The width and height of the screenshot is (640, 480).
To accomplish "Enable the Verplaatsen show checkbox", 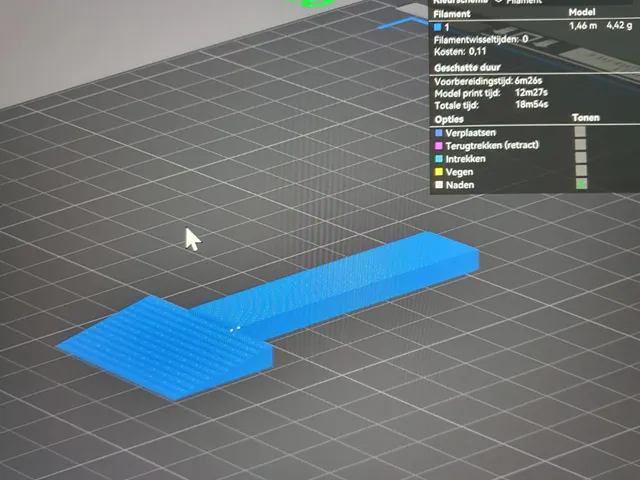I will 580,131.
